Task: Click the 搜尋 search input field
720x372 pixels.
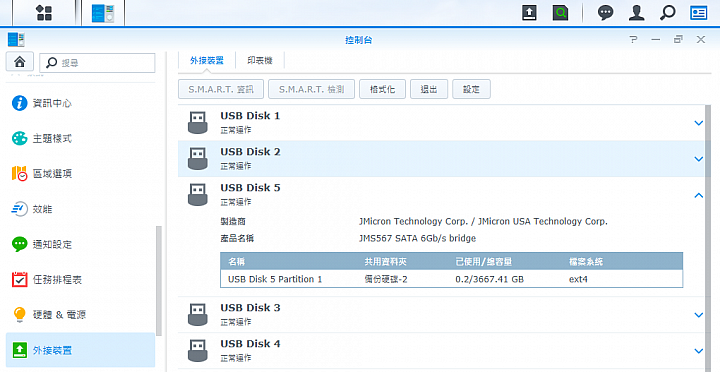Action: coord(97,62)
